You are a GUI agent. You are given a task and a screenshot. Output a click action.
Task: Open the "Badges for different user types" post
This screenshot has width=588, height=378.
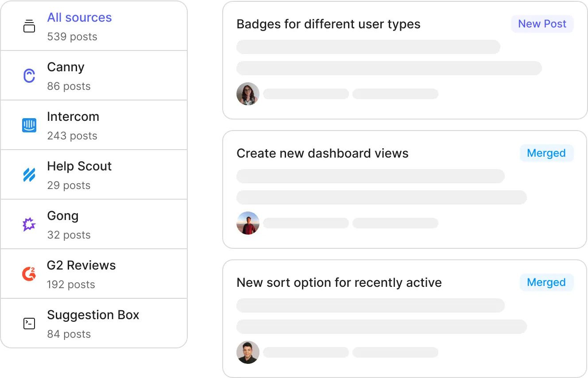pyautogui.click(x=328, y=24)
